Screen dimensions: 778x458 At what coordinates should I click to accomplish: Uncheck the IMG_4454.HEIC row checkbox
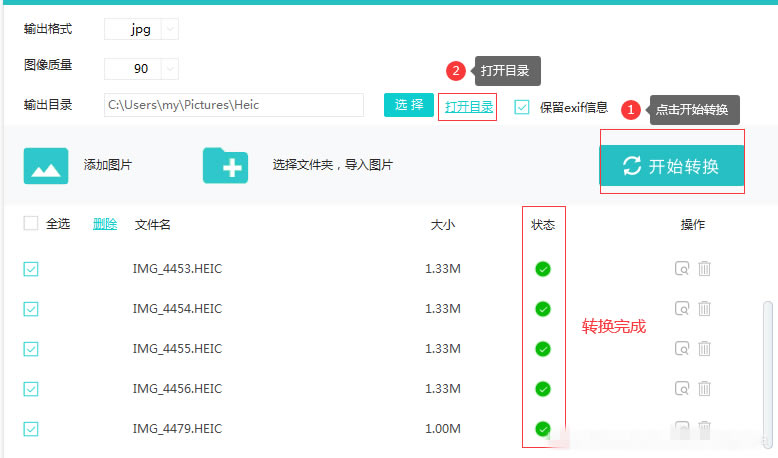pyautogui.click(x=31, y=308)
